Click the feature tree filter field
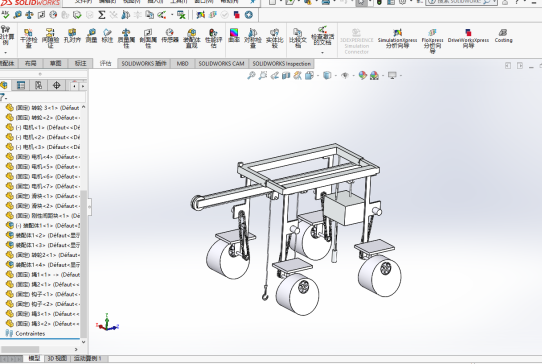The width and height of the screenshot is (542, 364). [43, 97]
